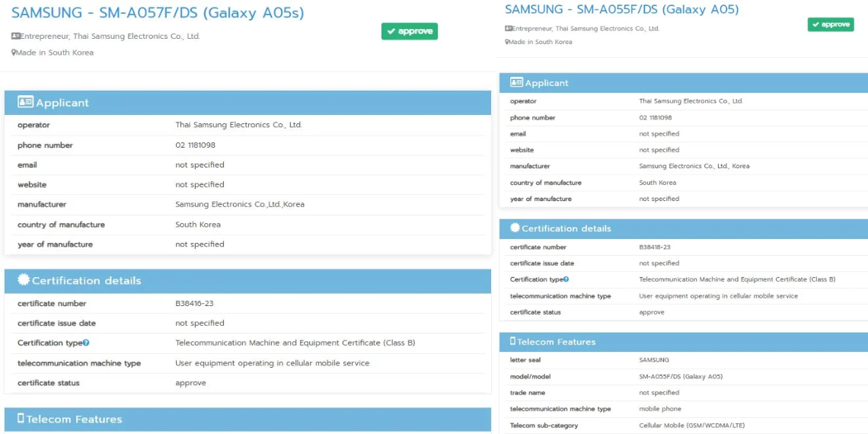Click the Telecom Features phone icon in A05s panel
Viewport: 868px width, 434px height.
[21, 418]
